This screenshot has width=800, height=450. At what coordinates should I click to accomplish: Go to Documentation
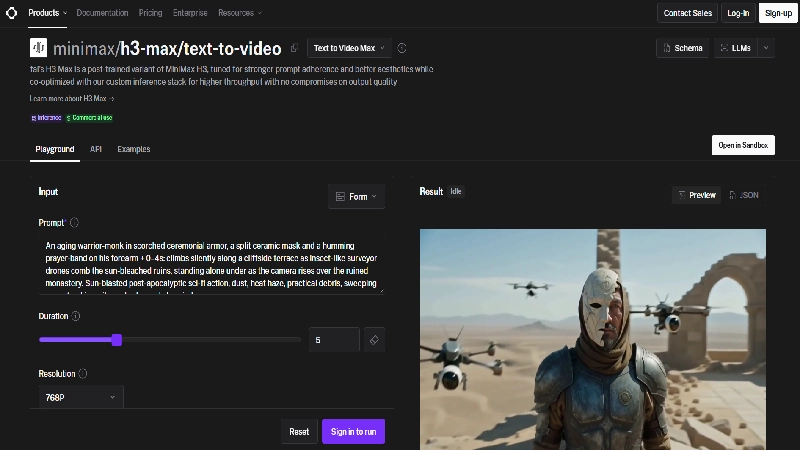tap(102, 13)
